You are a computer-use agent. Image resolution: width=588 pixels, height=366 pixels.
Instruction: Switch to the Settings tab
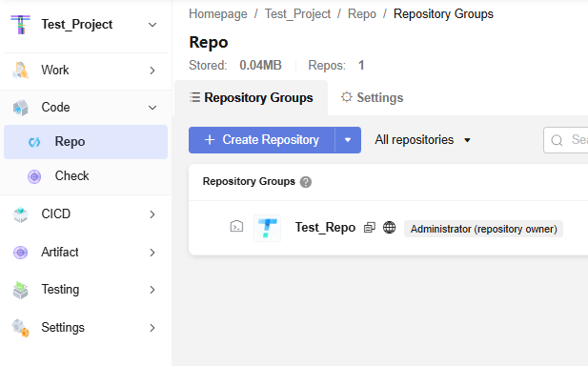click(373, 98)
